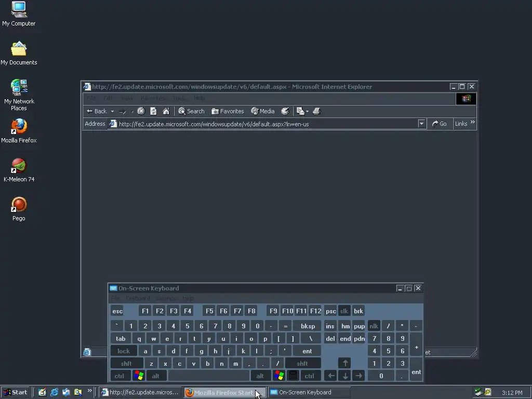Select the Mozilla Firefox desktop shortcut
532x399 pixels.
pos(19,131)
